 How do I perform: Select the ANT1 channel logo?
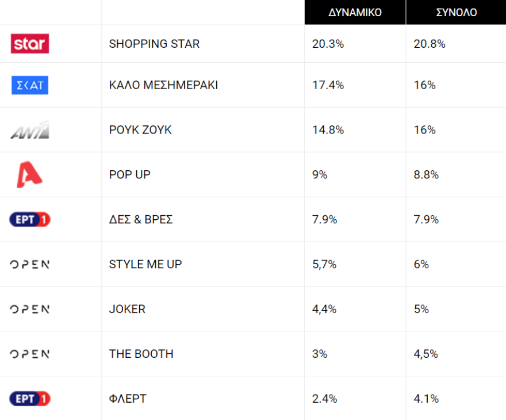coord(30,131)
